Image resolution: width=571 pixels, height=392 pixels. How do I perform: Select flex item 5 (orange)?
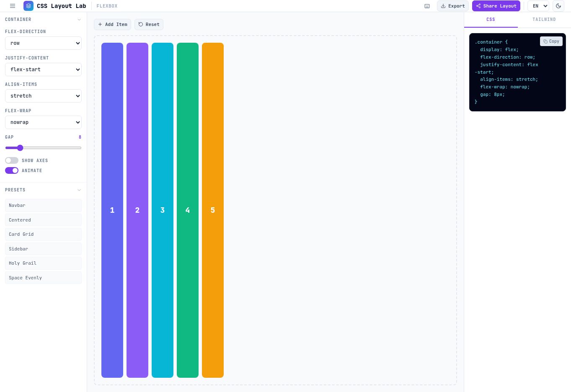[213, 210]
